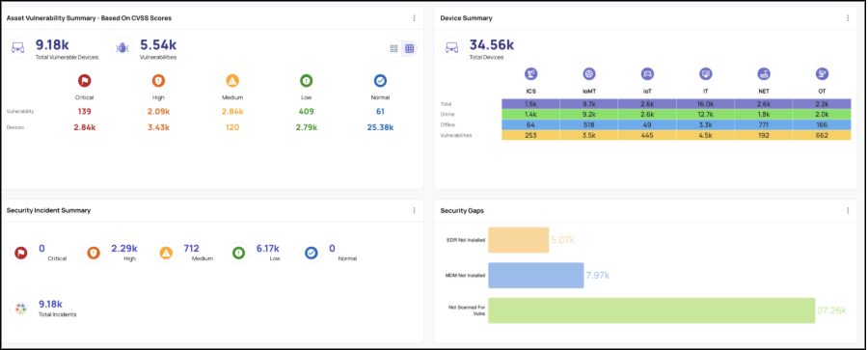Click the 2.79k low devices count

[306, 127]
